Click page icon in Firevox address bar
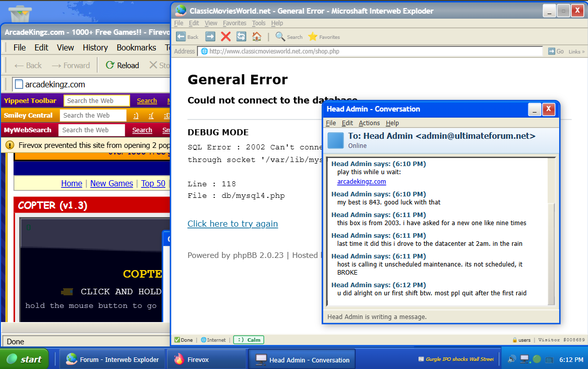The height and width of the screenshot is (369, 588). coord(19,84)
